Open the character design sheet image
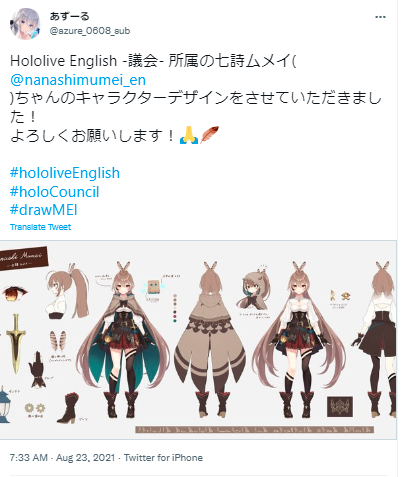 pos(199,339)
